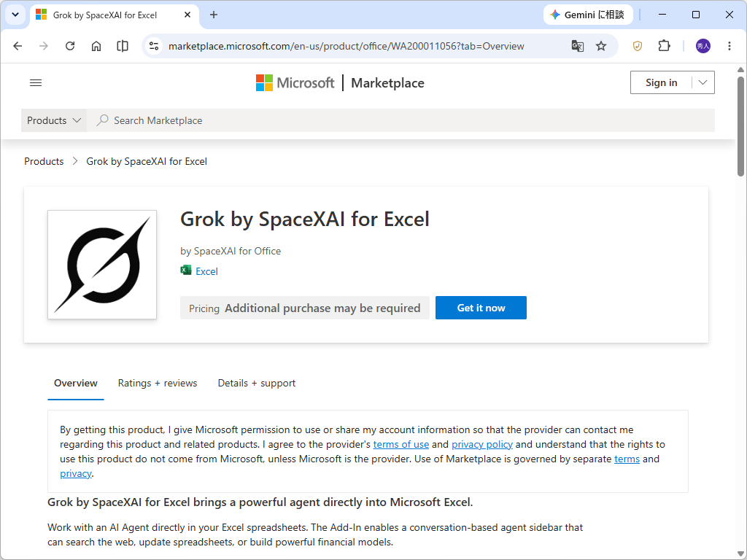Viewport: 747px width, 560px height.
Task: Open the browser three-dot menu
Action: (729, 46)
